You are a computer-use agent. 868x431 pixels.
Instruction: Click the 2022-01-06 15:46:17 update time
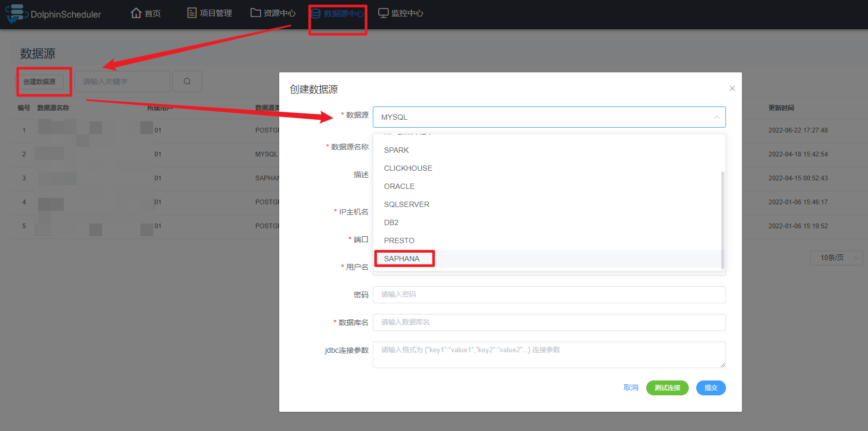coord(798,202)
